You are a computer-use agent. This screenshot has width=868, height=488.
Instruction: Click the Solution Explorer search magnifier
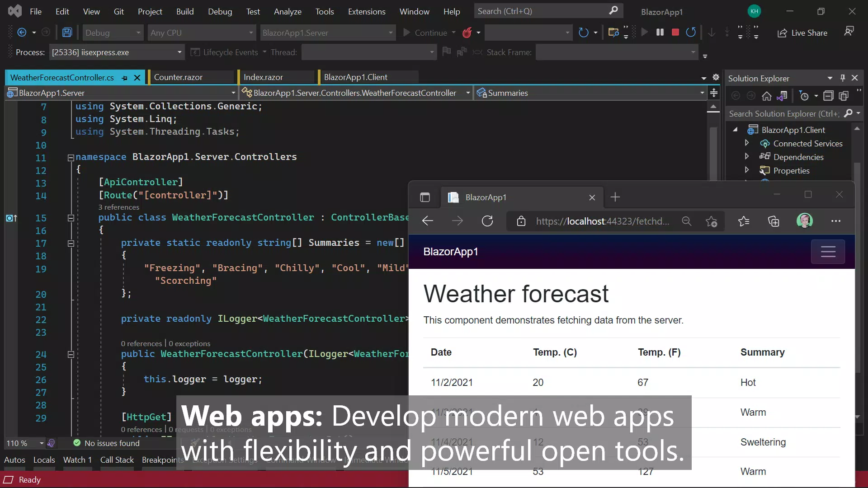(848, 113)
